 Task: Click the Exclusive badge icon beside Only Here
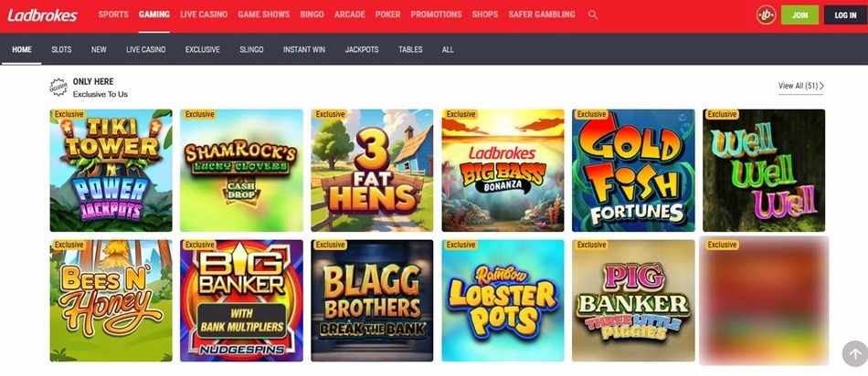[58, 87]
